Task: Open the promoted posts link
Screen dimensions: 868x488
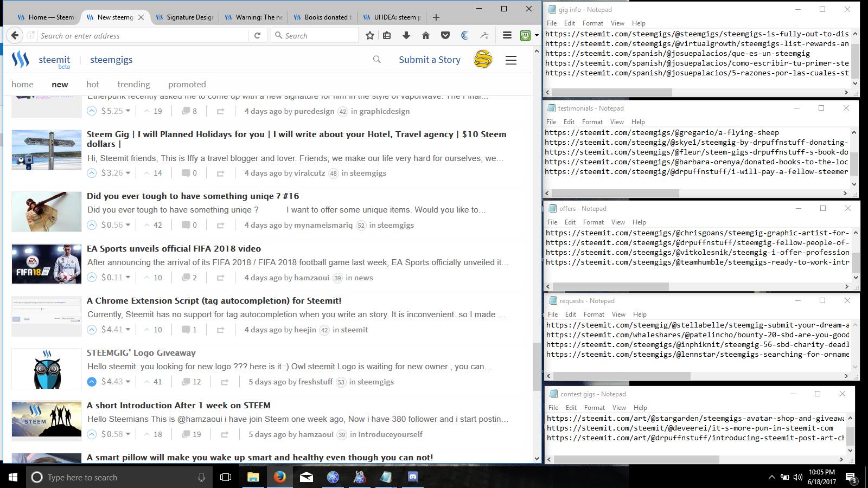Action: coord(187,85)
